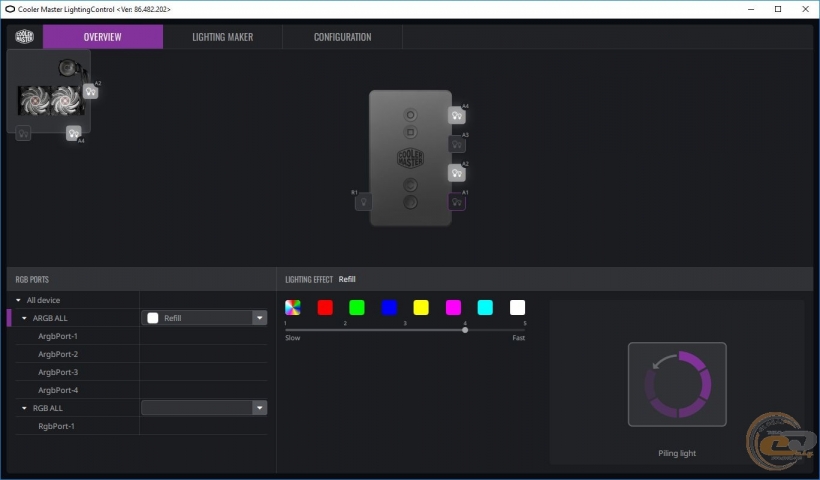The image size is (820, 480).
Task: Click the Cooler Master logo icon
Action: [24, 37]
